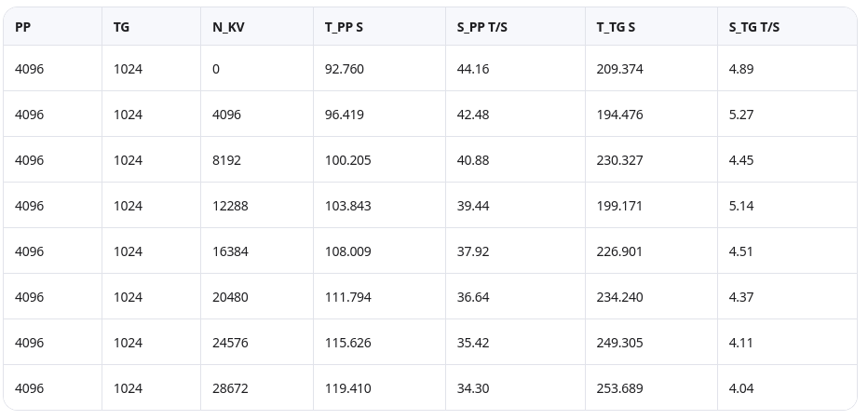Select the cell containing 40.88
868x420 pixels.
tap(473, 160)
